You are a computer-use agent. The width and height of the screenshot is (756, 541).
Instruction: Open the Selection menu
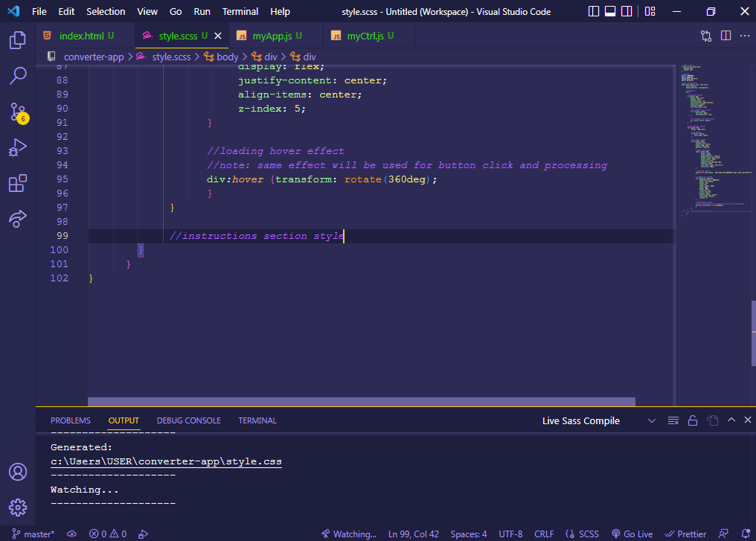[106, 11]
